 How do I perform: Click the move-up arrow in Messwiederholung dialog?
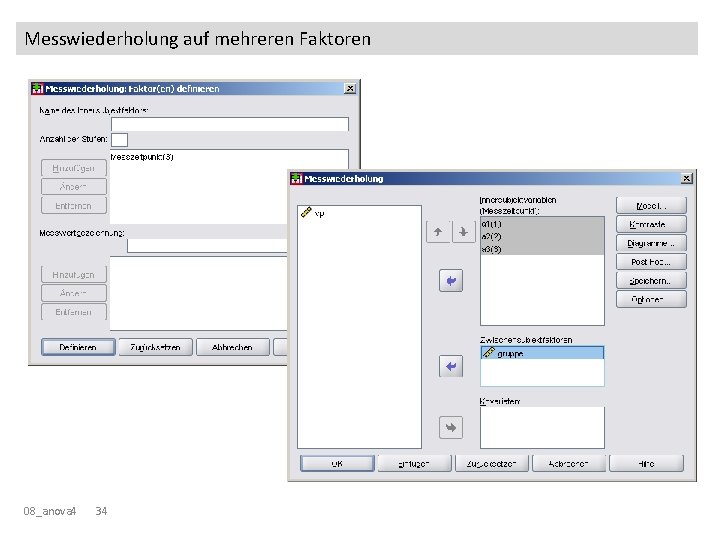[438, 232]
